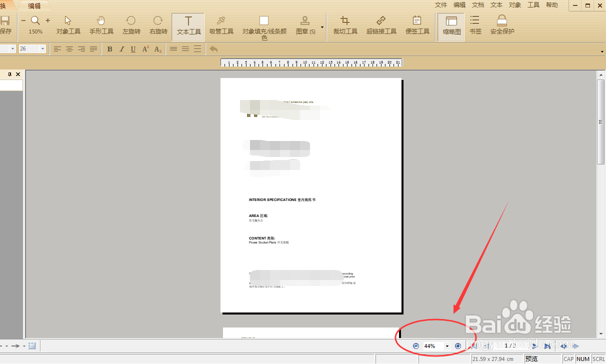Open the Edit menu (编辑) at top right
The width and height of the screenshot is (606, 364).
coord(459,5)
